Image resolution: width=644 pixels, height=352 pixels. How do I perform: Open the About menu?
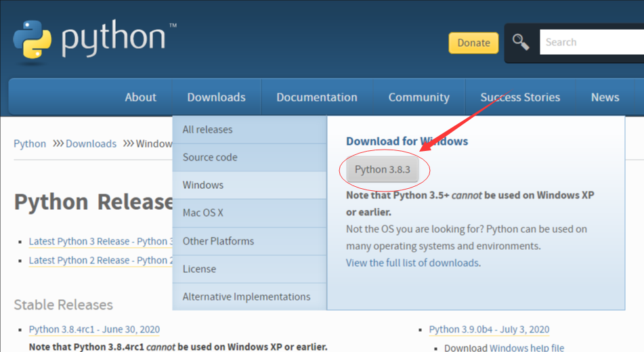tap(140, 97)
